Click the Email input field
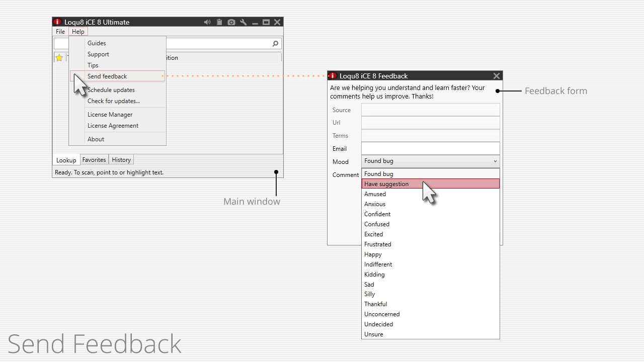Screen dimensions: 644x362 point(430,148)
